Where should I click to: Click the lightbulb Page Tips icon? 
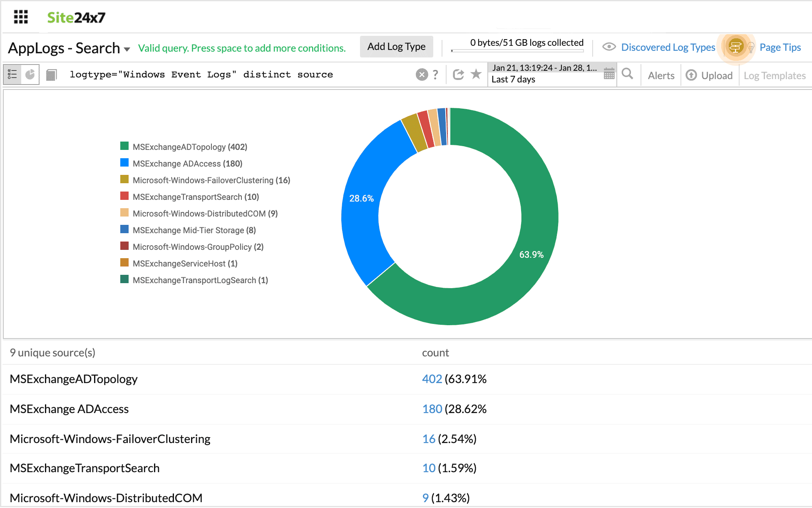[751, 47]
